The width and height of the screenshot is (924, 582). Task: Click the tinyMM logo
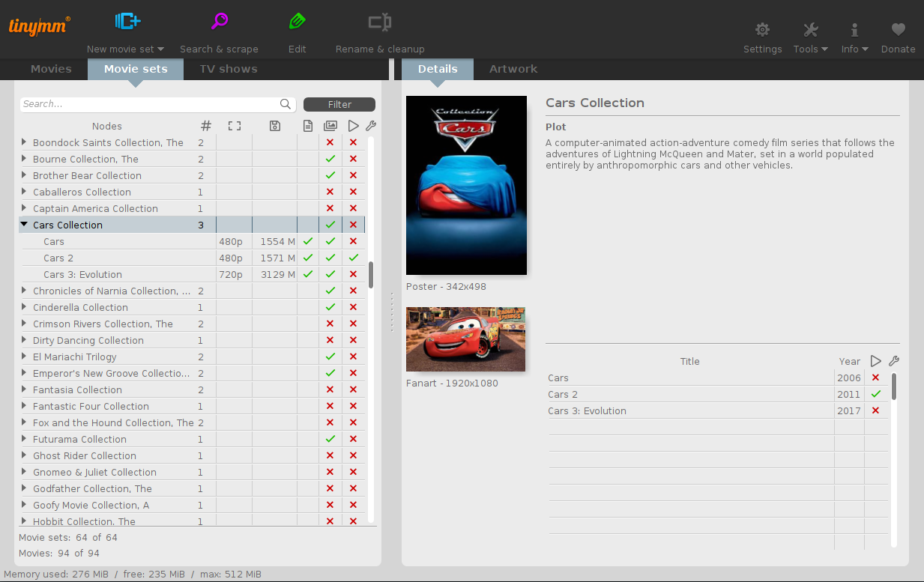pos(40,26)
